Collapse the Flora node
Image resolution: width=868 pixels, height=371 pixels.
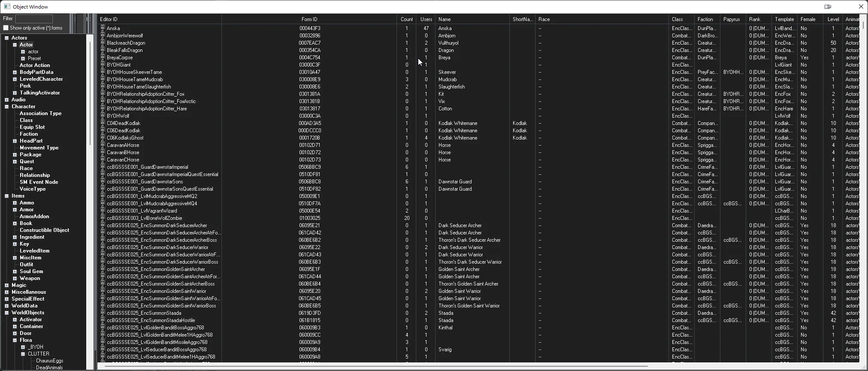[15, 340]
